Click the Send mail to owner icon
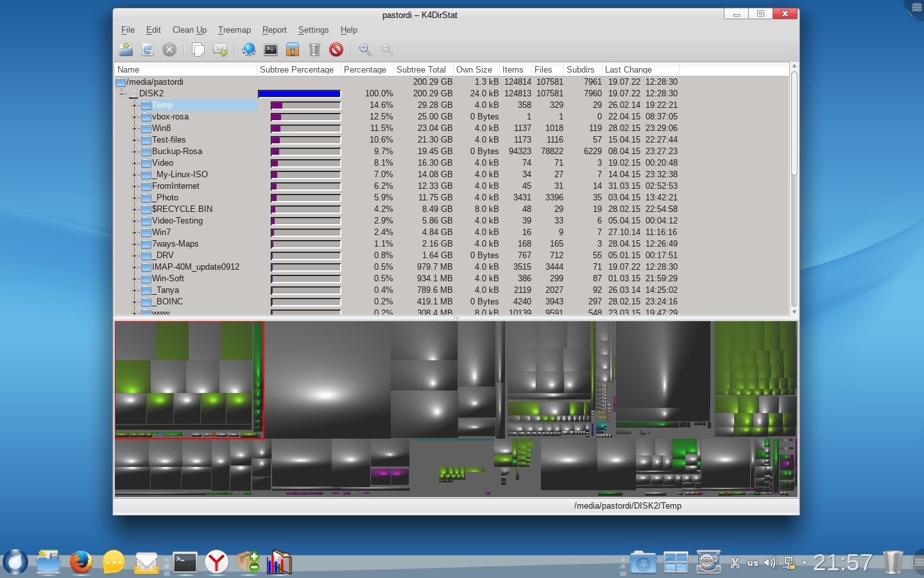 point(220,49)
